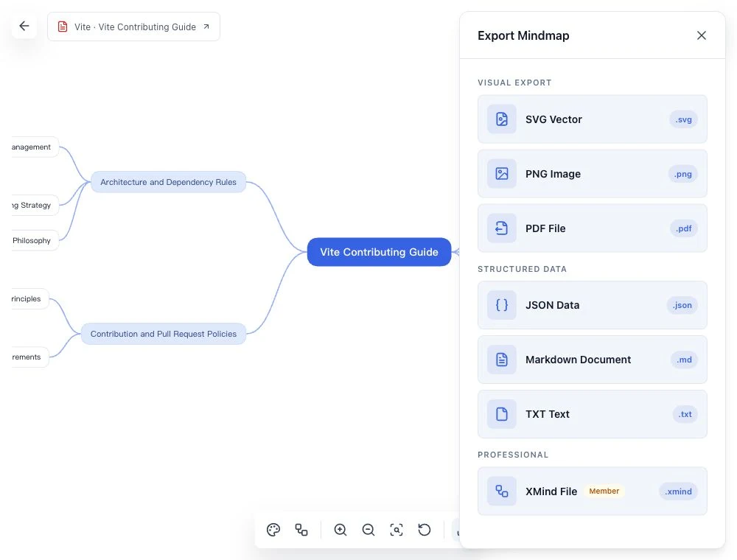Click the .txt extension badge
The height and width of the screenshot is (560, 737).
click(x=685, y=414)
